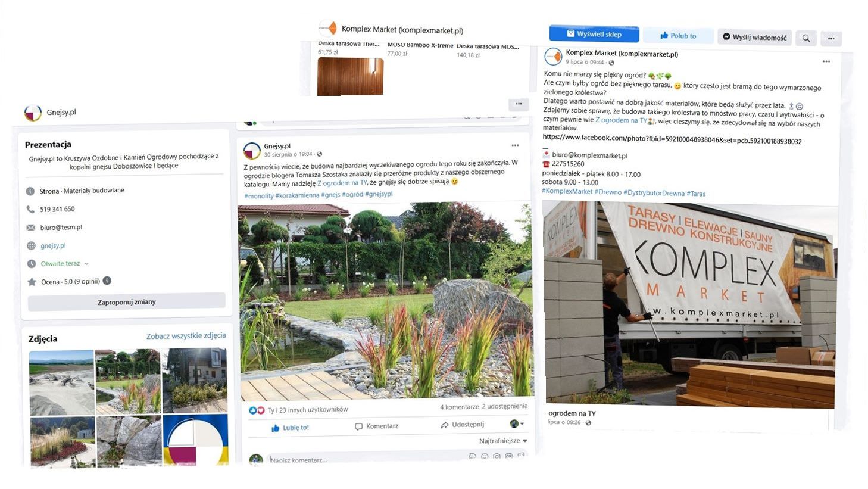Open the Najtrafniejsze comment sorting dropdown
This screenshot has height=489, width=868.
point(503,441)
